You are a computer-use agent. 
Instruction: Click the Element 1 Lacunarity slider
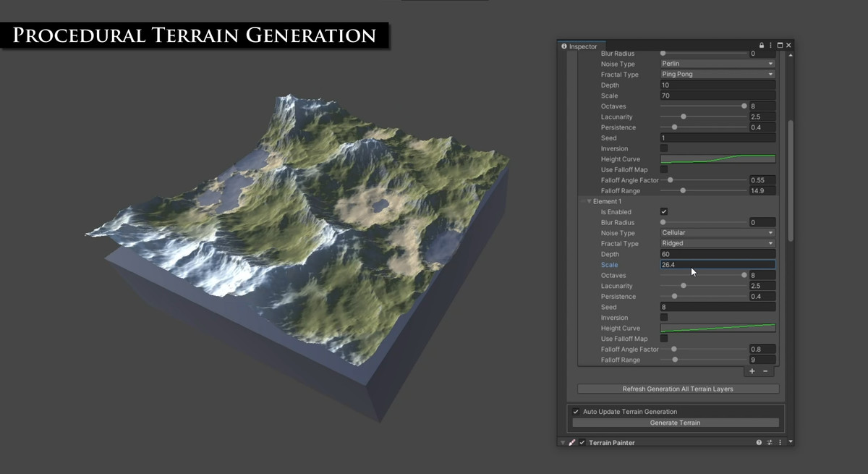tap(704, 286)
